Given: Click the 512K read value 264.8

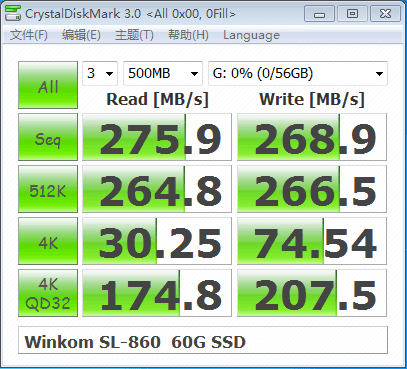Looking at the screenshot, I should coord(157,189).
